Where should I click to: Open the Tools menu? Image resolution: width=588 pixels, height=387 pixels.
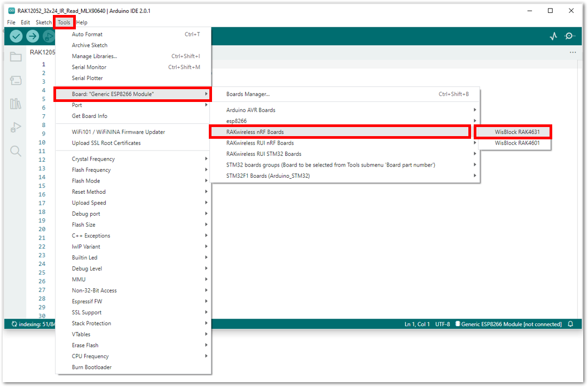point(64,22)
